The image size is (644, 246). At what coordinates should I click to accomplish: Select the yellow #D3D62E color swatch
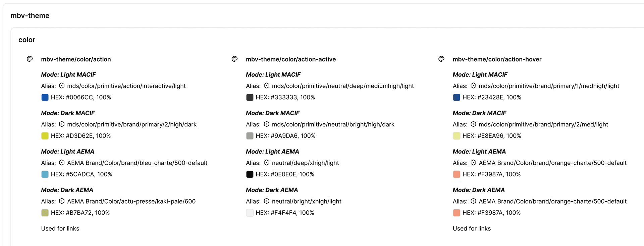[x=45, y=136]
